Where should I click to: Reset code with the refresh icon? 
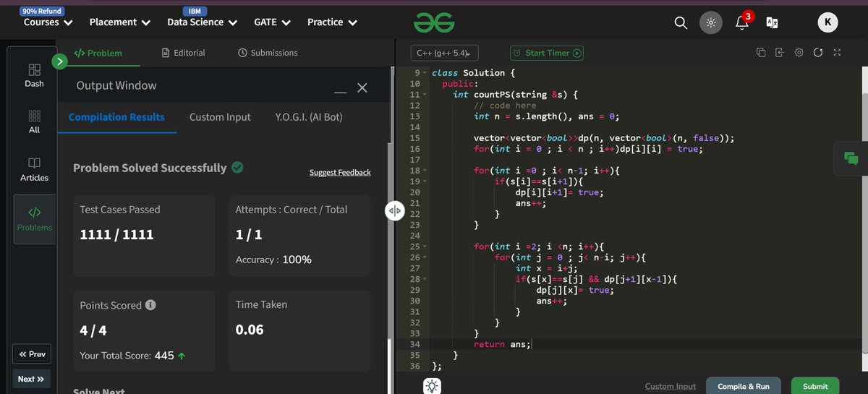click(x=818, y=53)
